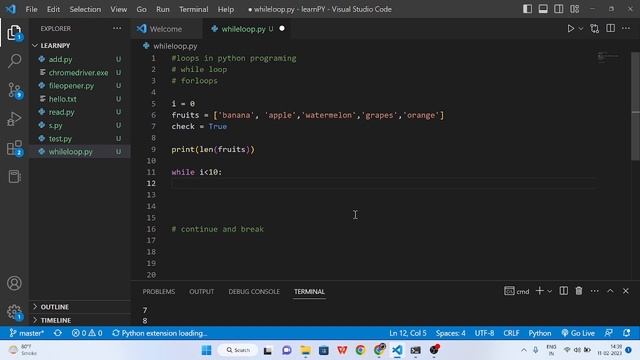Image resolution: width=640 pixels, height=360 pixels.
Task: Synchronize changes in status bar
Action: [x=58, y=333]
